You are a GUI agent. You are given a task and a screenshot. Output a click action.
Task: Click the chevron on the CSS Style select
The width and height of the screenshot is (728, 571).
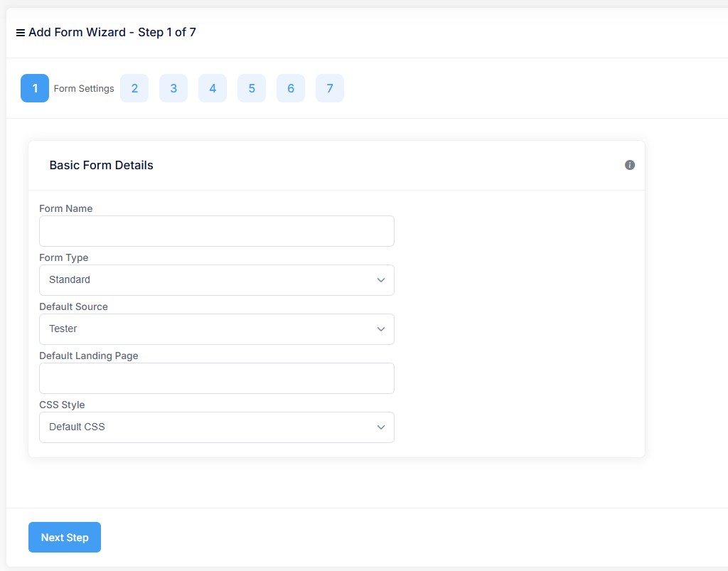(381, 427)
